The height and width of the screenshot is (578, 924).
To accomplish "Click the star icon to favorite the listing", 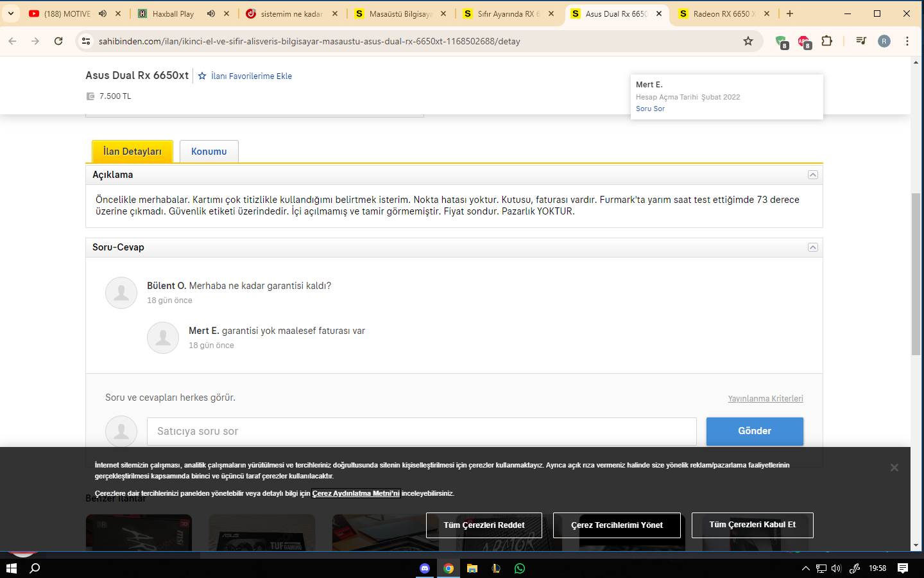I will coord(202,76).
